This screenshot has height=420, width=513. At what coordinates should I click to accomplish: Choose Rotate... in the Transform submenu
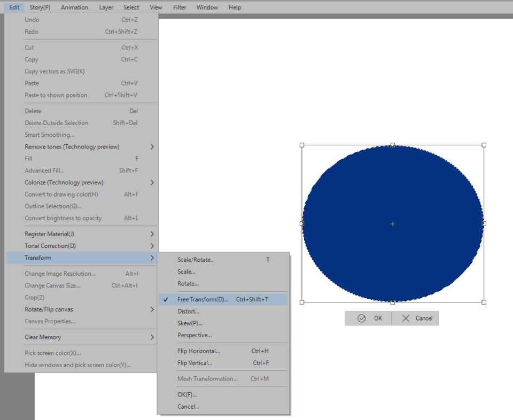[x=223, y=284]
